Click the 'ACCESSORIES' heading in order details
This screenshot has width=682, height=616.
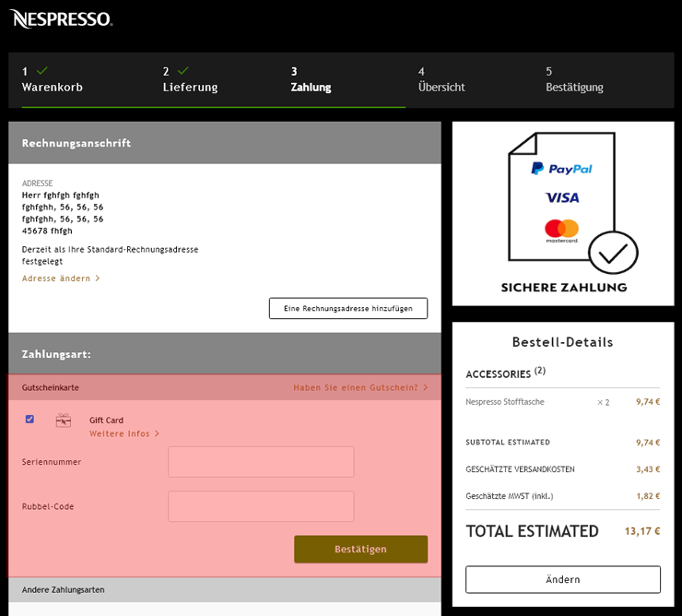coord(498,374)
